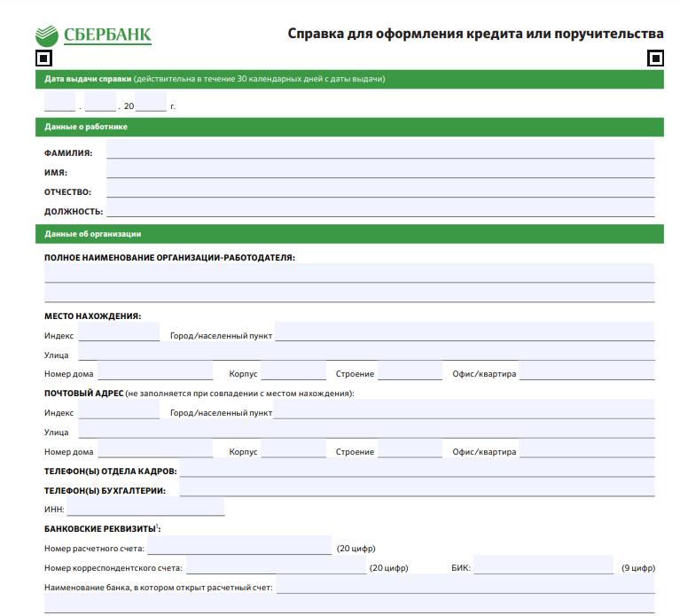Click Офис/квартира field under МЕСТО НАХОЖДЕНИЯ
Screen dimensions: 680x616
coord(587,370)
